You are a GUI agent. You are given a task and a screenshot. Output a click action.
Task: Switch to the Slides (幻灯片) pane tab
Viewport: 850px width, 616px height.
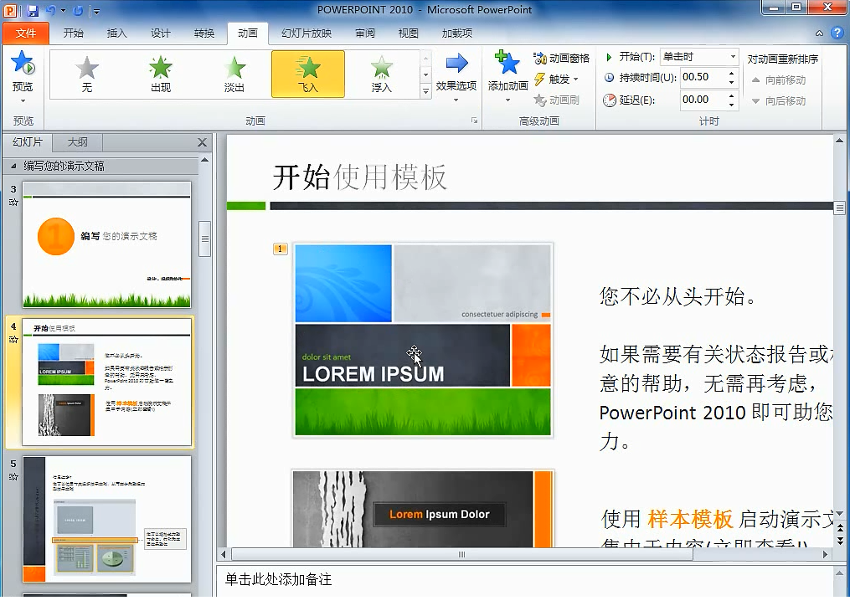pos(27,142)
